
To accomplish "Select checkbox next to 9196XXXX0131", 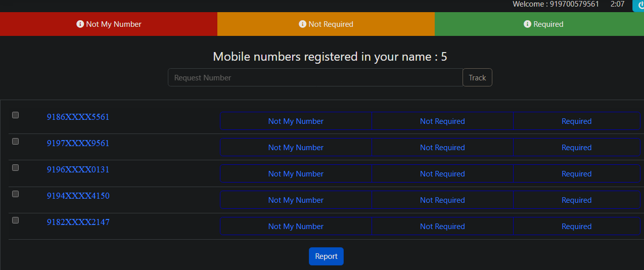I will [x=15, y=168].
